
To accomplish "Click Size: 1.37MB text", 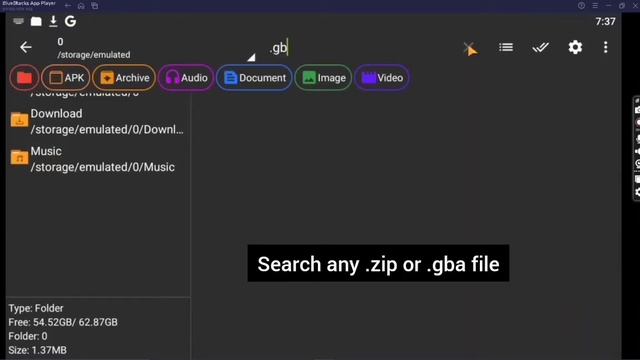I will pos(38,350).
